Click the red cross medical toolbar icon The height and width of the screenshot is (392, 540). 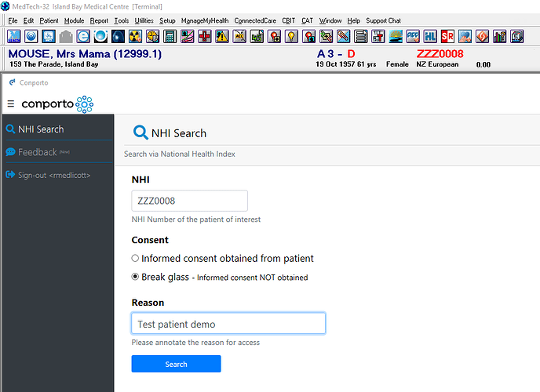pos(204,36)
